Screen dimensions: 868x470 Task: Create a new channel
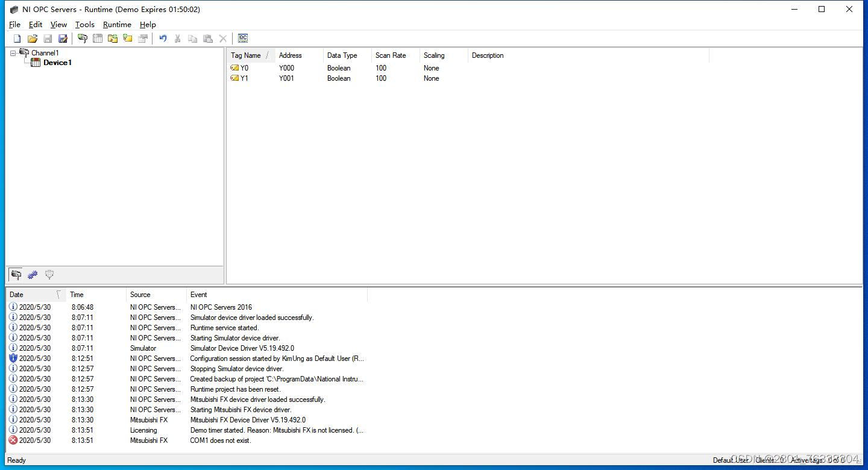pyautogui.click(x=82, y=38)
